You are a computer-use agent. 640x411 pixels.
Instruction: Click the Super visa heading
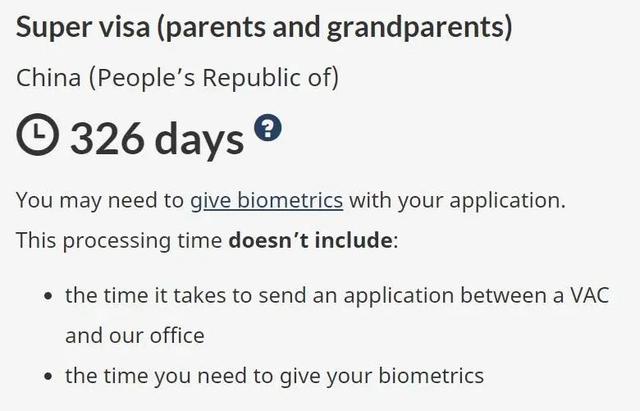(x=264, y=26)
